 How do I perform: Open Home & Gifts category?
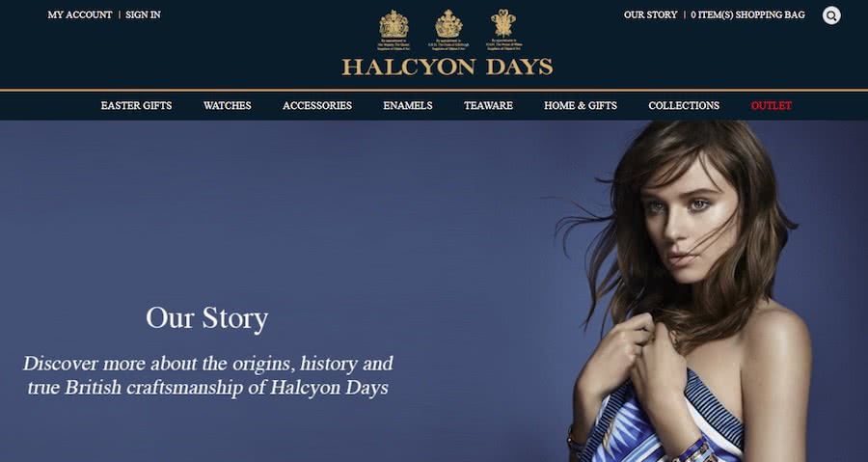[x=581, y=106]
